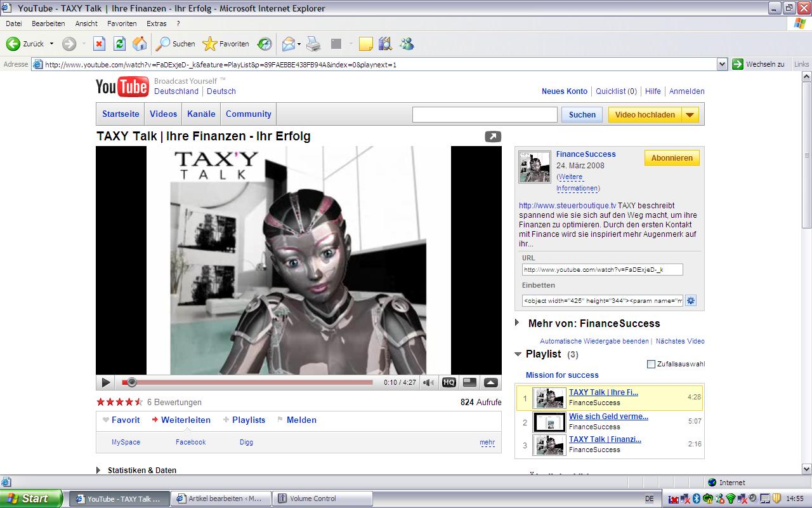812x508 pixels.
Task: Open browsing history (Verlauf) icon
Action: 265,44
